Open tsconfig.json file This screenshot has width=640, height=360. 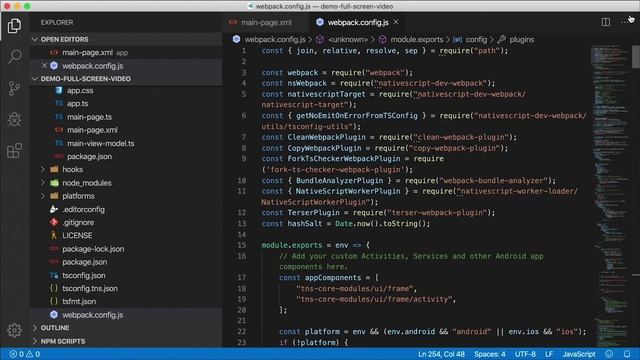pos(84,276)
